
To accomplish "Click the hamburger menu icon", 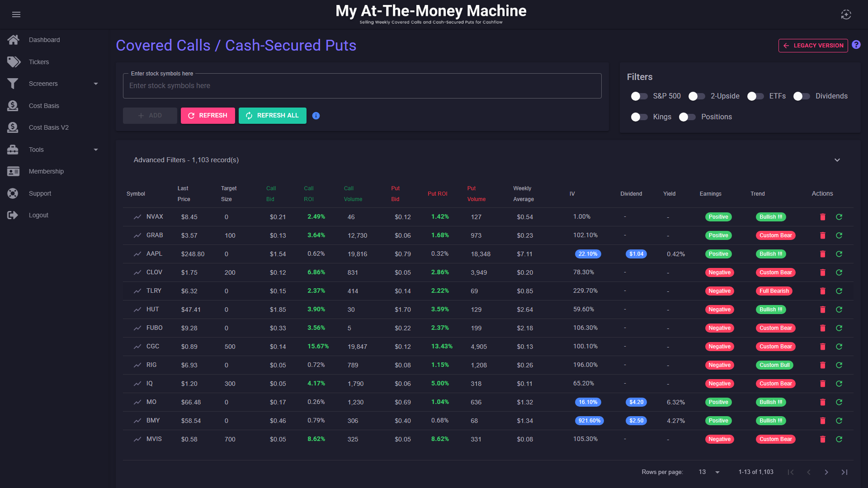I will pos(16,14).
